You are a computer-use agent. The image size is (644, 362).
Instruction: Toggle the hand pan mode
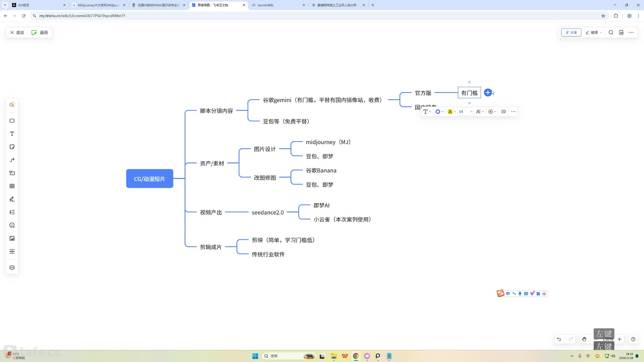point(584,339)
